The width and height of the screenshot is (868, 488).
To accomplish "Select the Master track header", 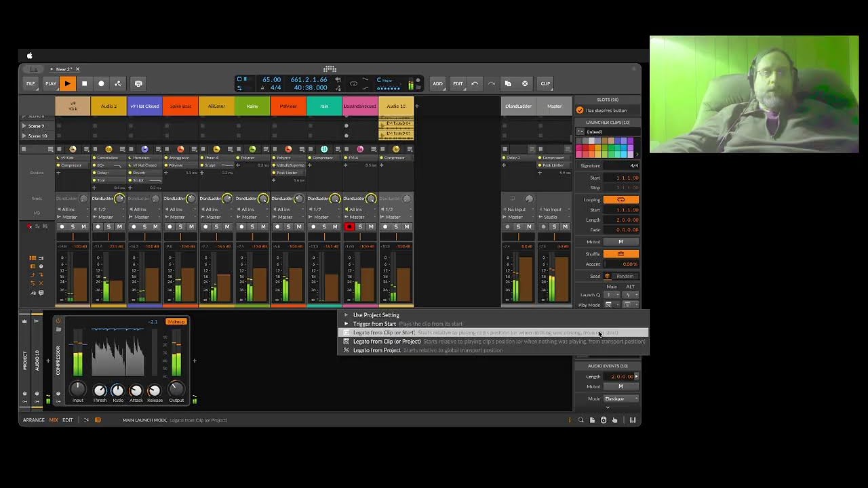I will (x=554, y=106).
